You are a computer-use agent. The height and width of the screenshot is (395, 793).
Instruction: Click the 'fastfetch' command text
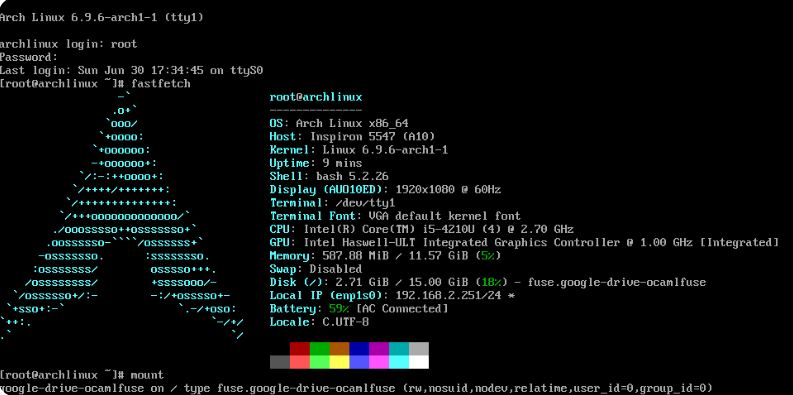coord(161,83)
